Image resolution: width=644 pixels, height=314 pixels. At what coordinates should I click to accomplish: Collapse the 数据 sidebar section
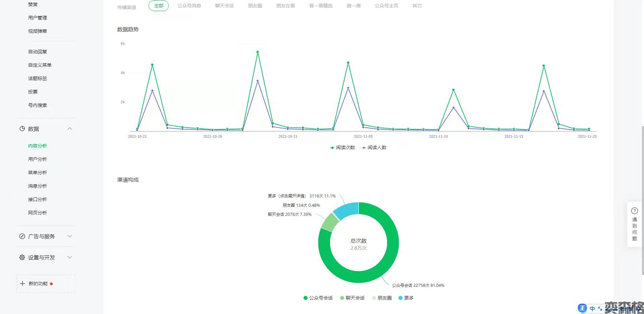[x=70, y=129]
